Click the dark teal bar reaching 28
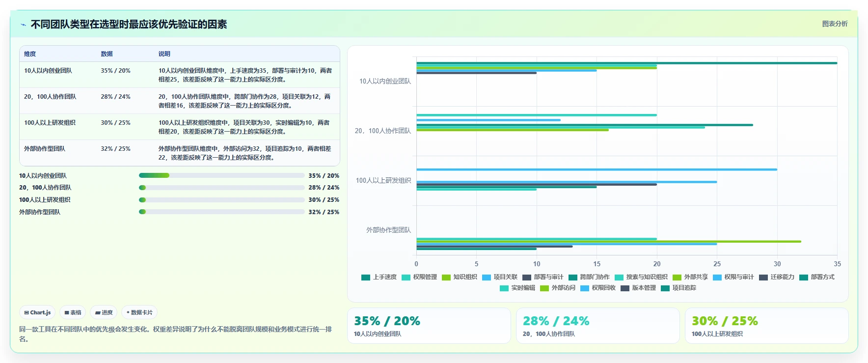This screenshot has height=363, width=868. (x=585, y=125)
